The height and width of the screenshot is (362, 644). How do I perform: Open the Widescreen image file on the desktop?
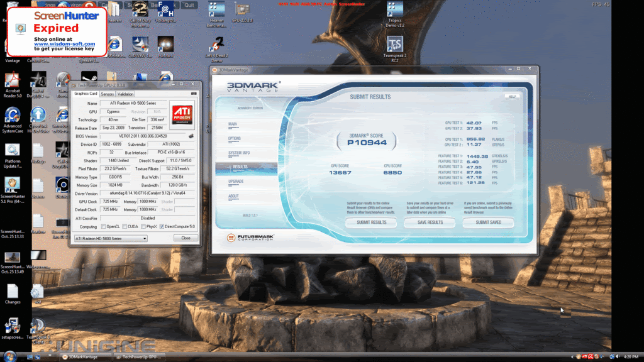pos(38,260)
